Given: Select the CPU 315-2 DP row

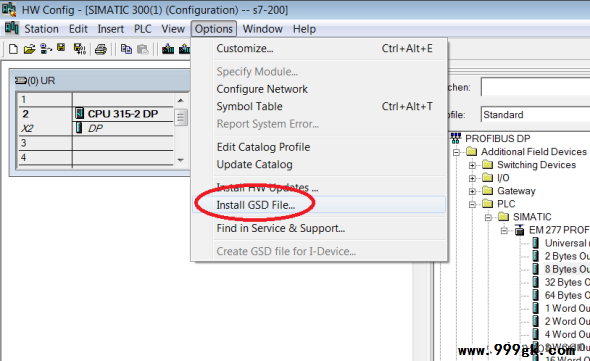Looking at the screenshot, I should tap(96, 114).
